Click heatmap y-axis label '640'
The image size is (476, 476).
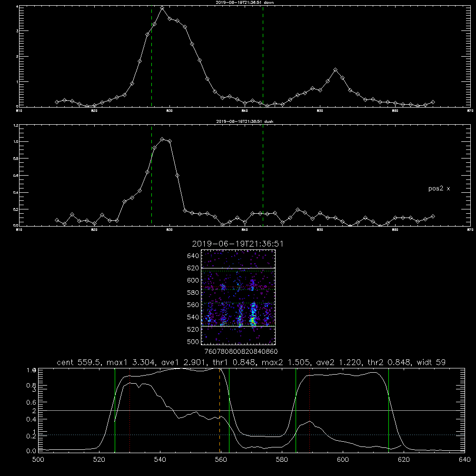[193, 256]
